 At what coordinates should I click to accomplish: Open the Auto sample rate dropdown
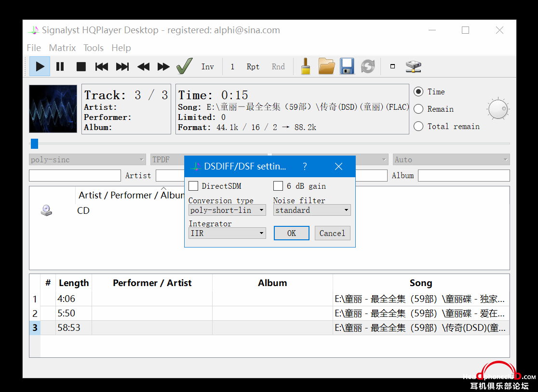[451, 159]
